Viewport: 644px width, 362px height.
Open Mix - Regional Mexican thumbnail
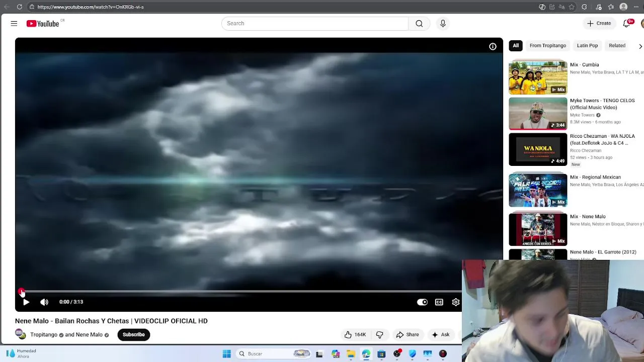pos(538,190)
